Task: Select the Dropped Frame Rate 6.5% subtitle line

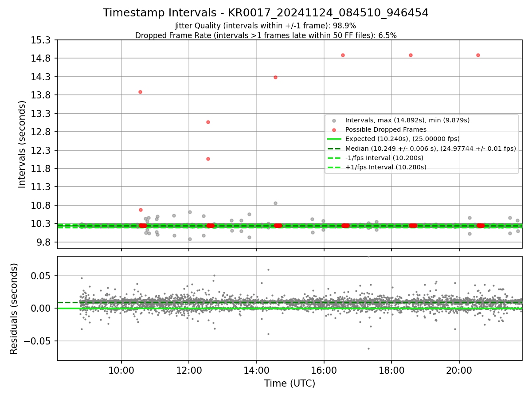Action: (x=266, y=35)
